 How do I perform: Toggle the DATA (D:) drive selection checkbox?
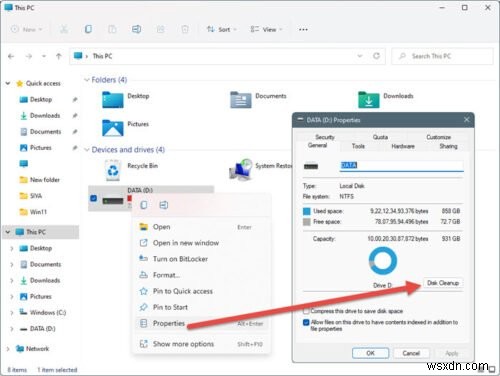tap(94, 198)
